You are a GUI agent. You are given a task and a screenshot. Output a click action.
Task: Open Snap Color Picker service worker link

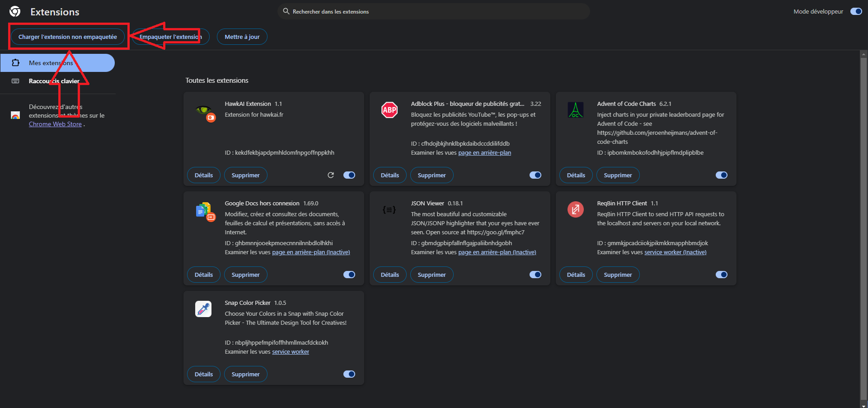(291, 352)
